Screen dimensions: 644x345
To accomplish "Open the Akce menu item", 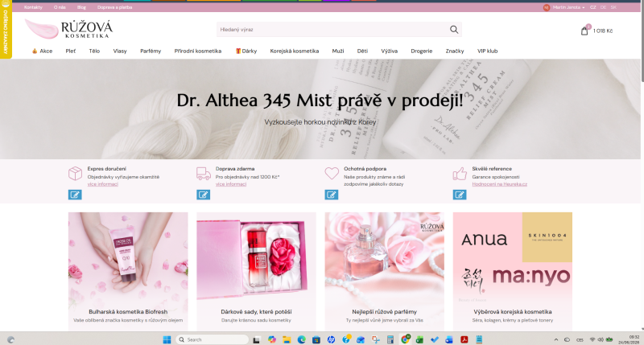I will point(43,51).
